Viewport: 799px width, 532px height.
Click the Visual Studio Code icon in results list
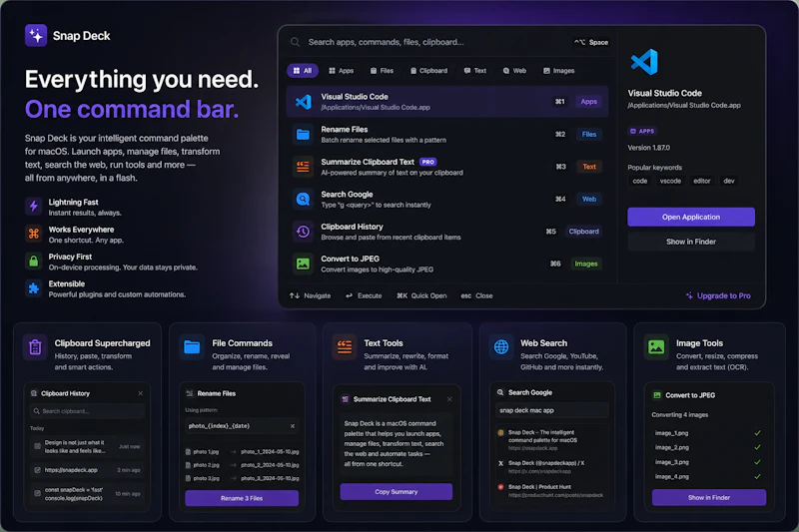click(304, 102)
